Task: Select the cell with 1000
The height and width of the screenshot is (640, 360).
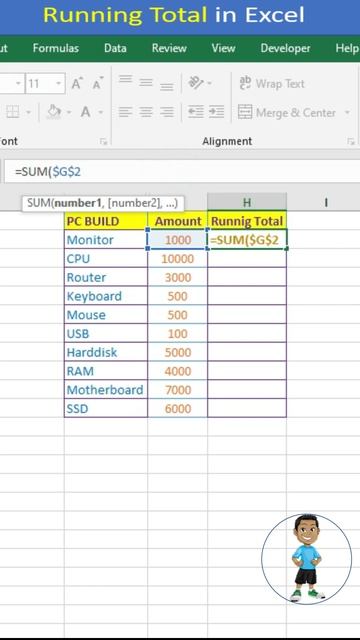Action: [178, 240]
